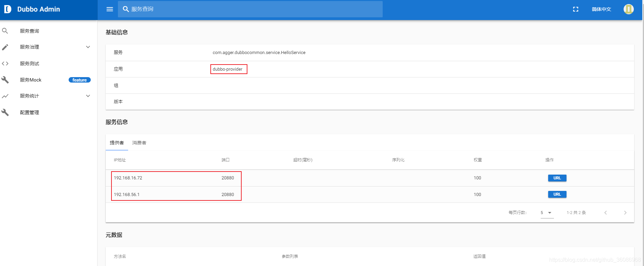Focus the 服务查询 search input field
Image resolution: width=644 pixels, height=266 pixels.
click(x=250, y=9)
